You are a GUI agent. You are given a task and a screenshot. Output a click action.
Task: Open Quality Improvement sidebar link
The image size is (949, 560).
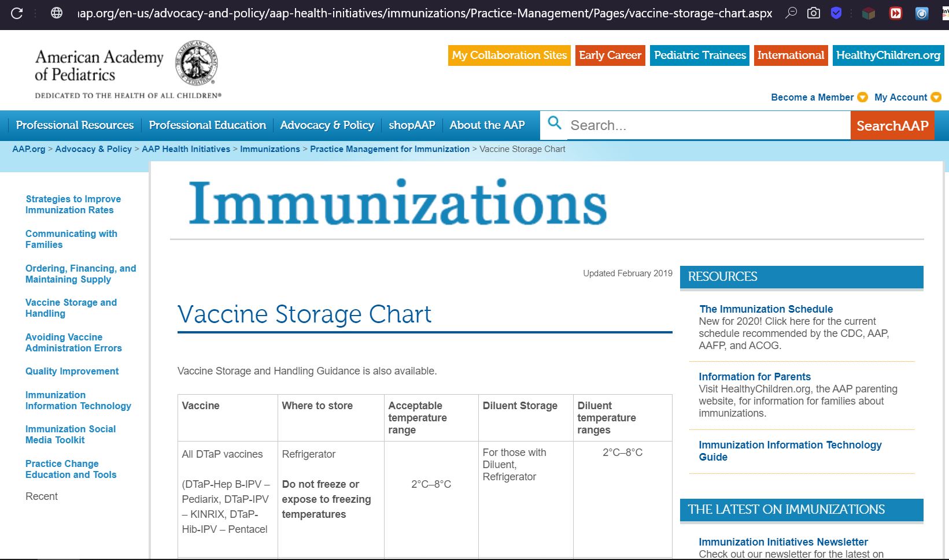coord(72,372)
